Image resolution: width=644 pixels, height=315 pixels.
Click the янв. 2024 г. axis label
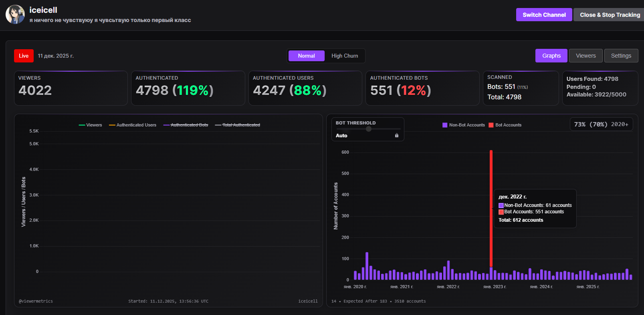point(541,287)
